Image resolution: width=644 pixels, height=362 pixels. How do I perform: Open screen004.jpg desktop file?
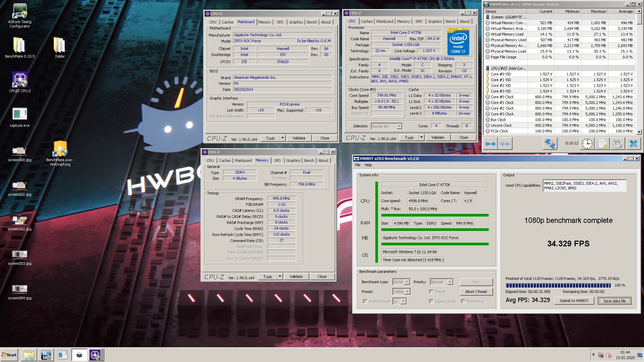[x=19, y=292]
